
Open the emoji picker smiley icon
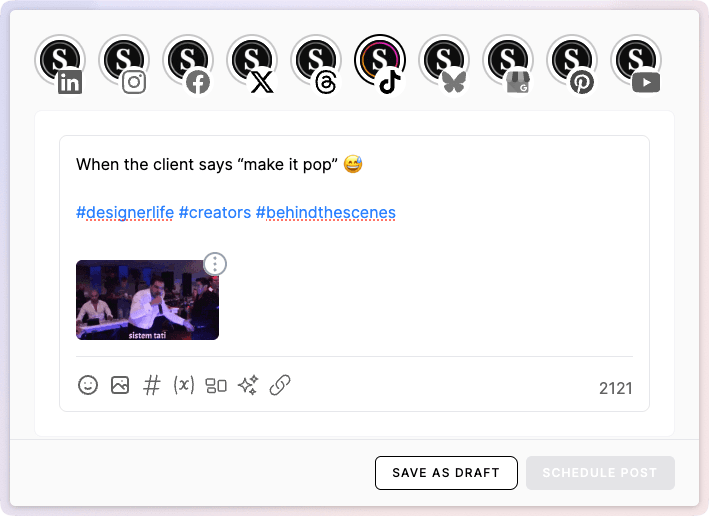[x=88, y=385]
